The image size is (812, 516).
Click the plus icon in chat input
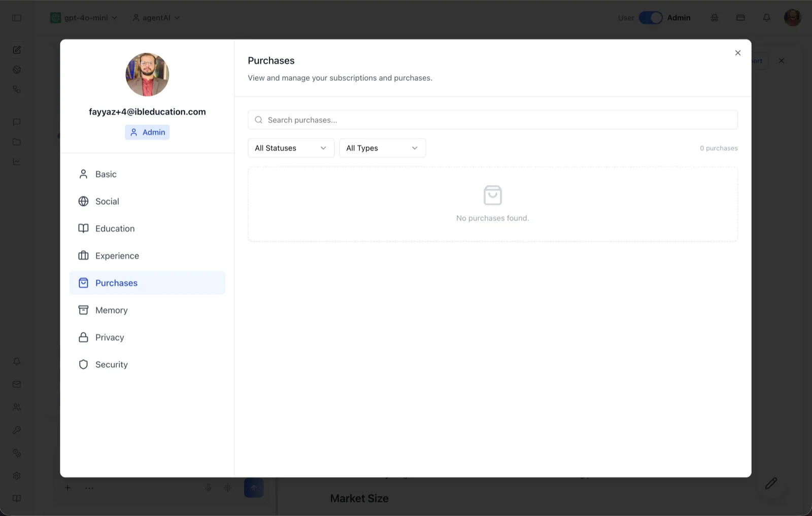pos(67,488)
